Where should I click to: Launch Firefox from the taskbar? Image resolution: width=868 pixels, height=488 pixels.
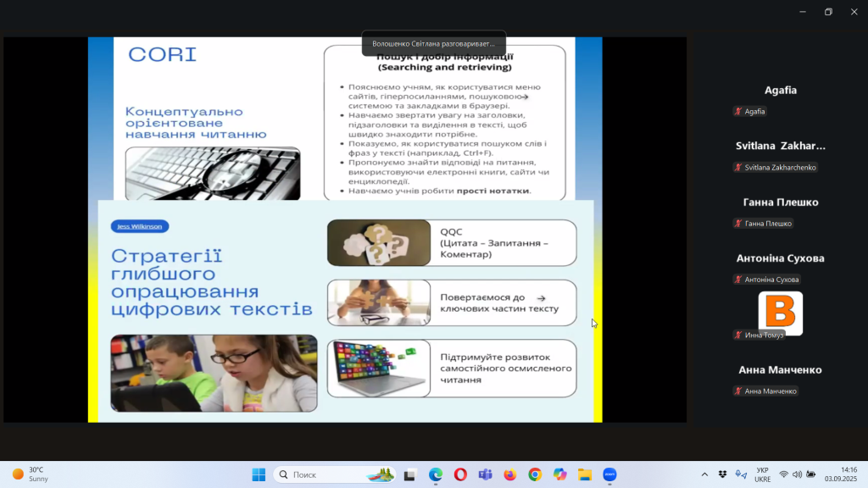click(x=509, y=474)
